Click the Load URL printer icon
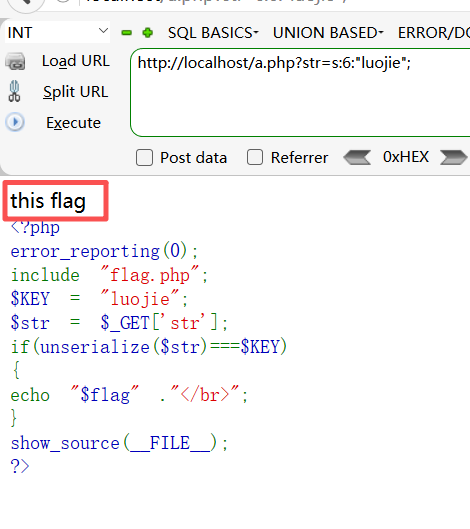This screenshot has width=470, height=529. point(15,61)
